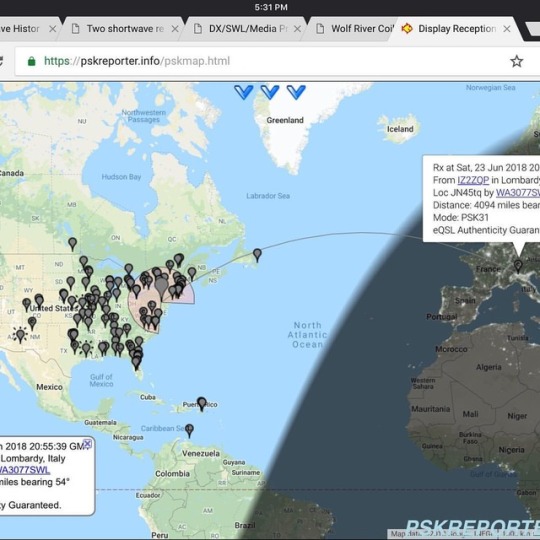Viewport: 540px width, 540px height.
Task: Click the marker near Puerto Rico
Action: (x=202, y=404)
